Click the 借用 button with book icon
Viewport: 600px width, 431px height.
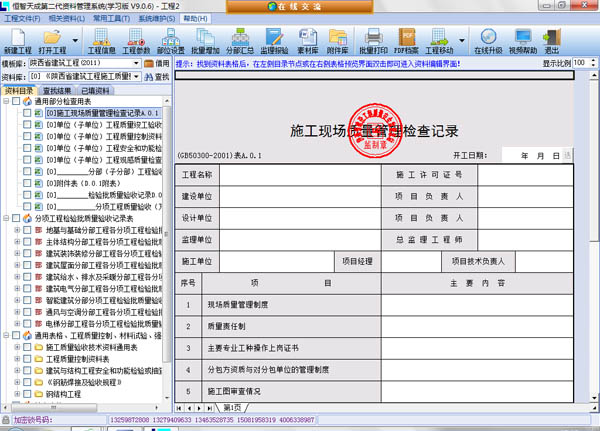(157, 63)
